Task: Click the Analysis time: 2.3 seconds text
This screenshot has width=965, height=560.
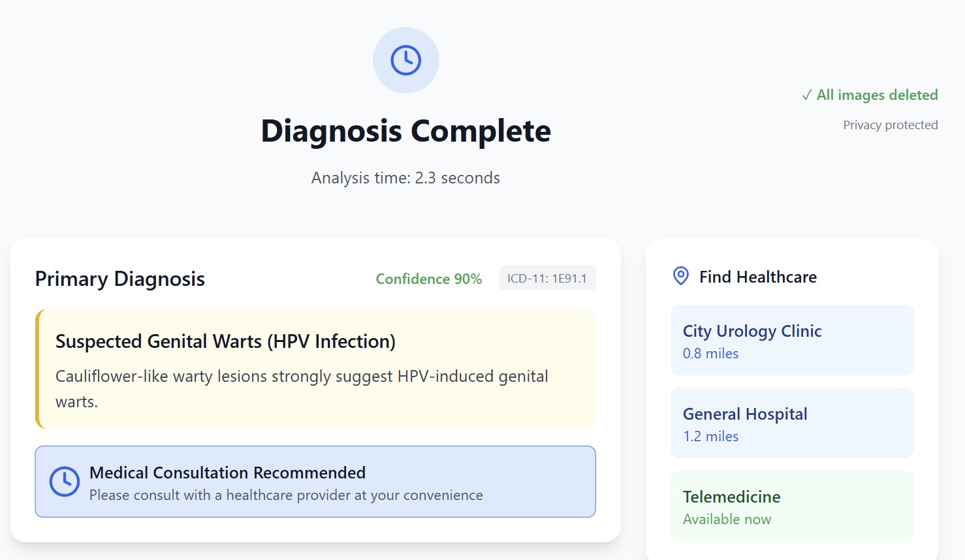Action: (405, 178)
